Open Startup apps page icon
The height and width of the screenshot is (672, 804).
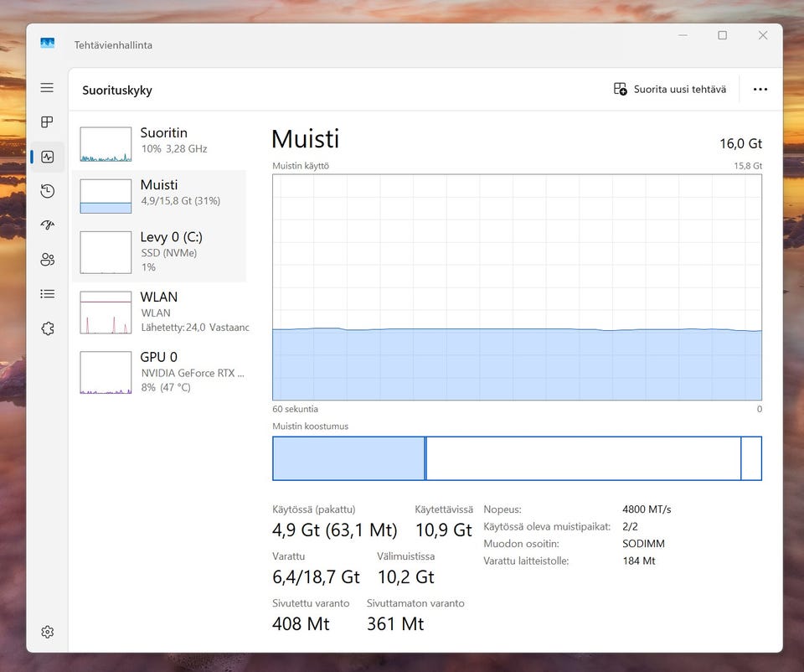point(47,225)
